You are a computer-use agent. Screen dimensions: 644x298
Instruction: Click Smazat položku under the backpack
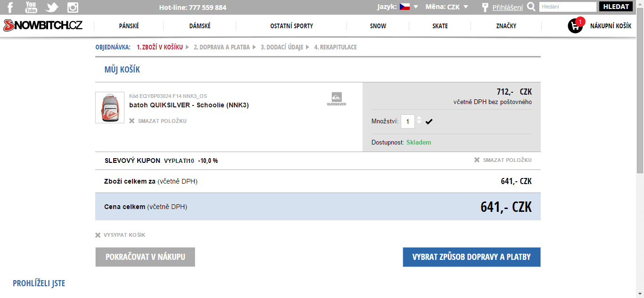[162, 121]
